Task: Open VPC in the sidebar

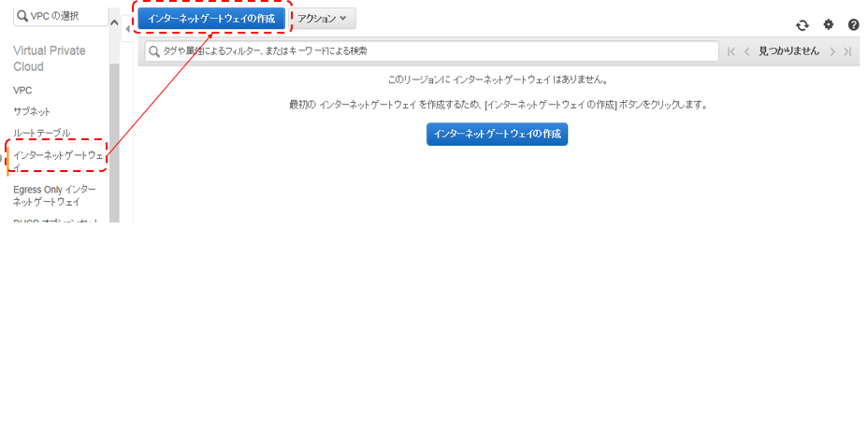Action: 22,90
